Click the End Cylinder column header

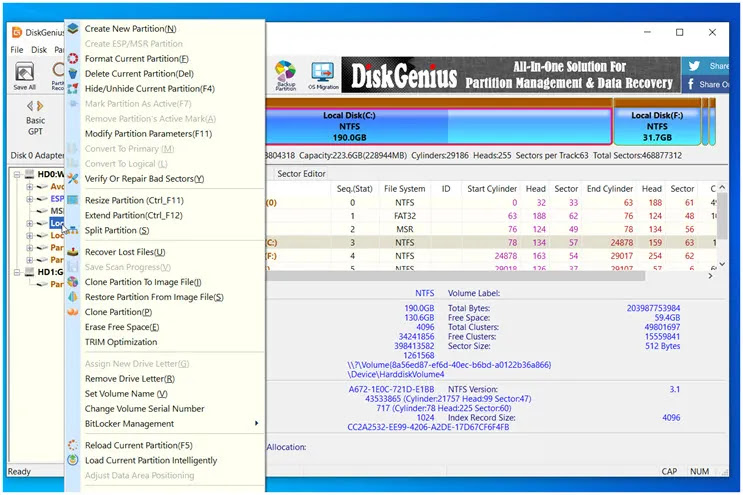(610, 189)
